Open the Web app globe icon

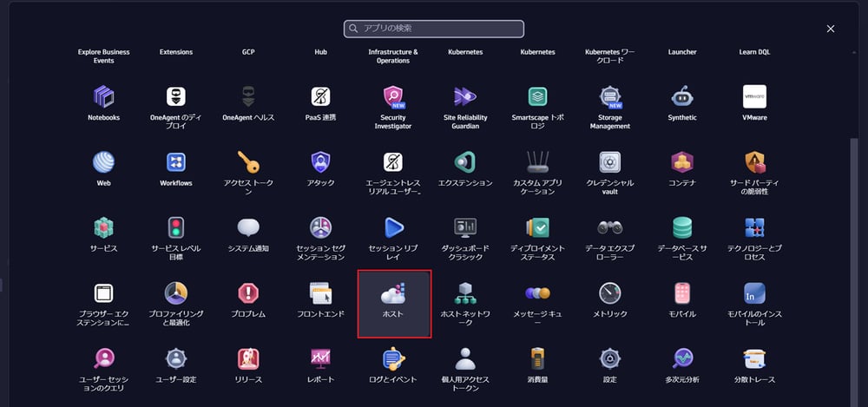click(103, 162)
